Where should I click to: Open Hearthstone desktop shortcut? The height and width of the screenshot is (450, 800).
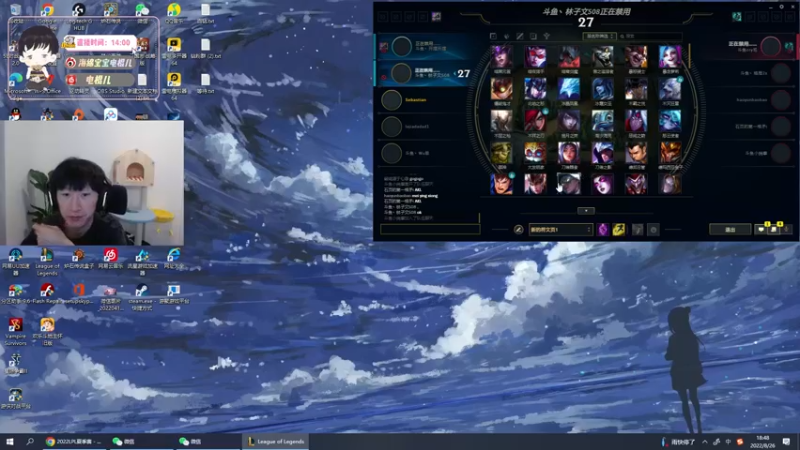tap(111, 12)
